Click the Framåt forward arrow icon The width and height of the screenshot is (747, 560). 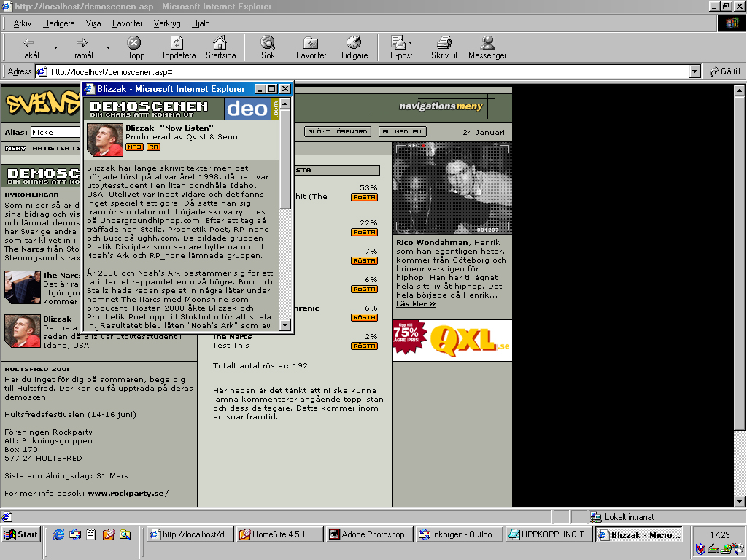pos(82,43)
